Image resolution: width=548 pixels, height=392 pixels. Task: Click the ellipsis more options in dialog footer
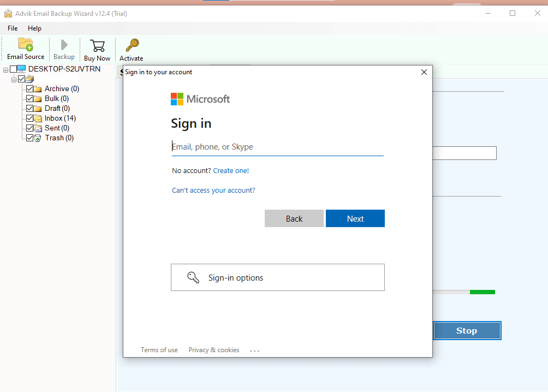255,351
